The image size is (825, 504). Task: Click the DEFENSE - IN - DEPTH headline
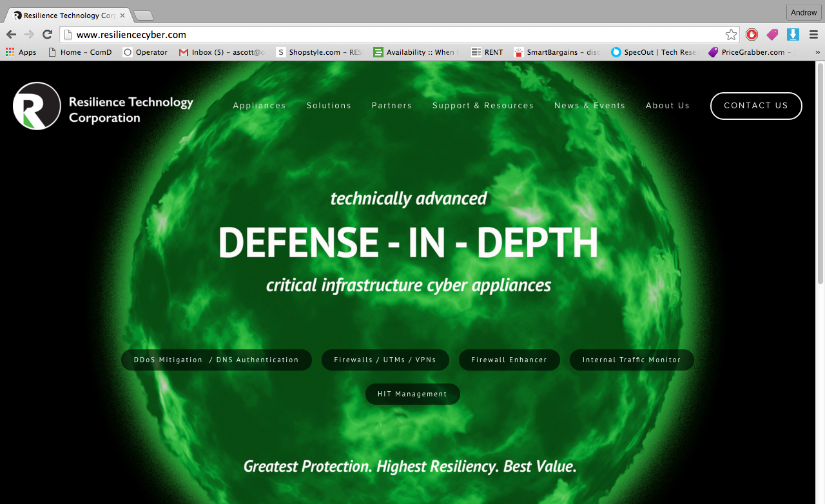[x=408, y=242]
